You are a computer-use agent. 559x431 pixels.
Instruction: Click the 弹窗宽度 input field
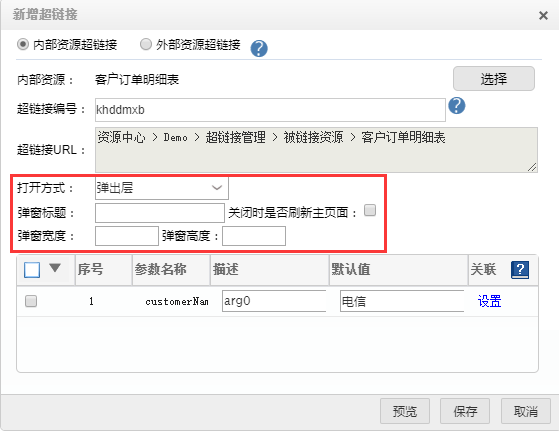point(127,236)
